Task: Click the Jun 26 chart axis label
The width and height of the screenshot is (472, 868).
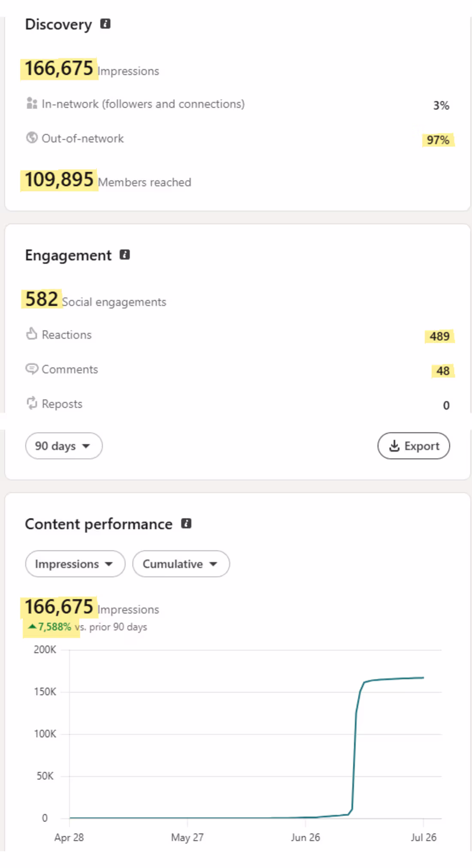Action: point(306,837)
